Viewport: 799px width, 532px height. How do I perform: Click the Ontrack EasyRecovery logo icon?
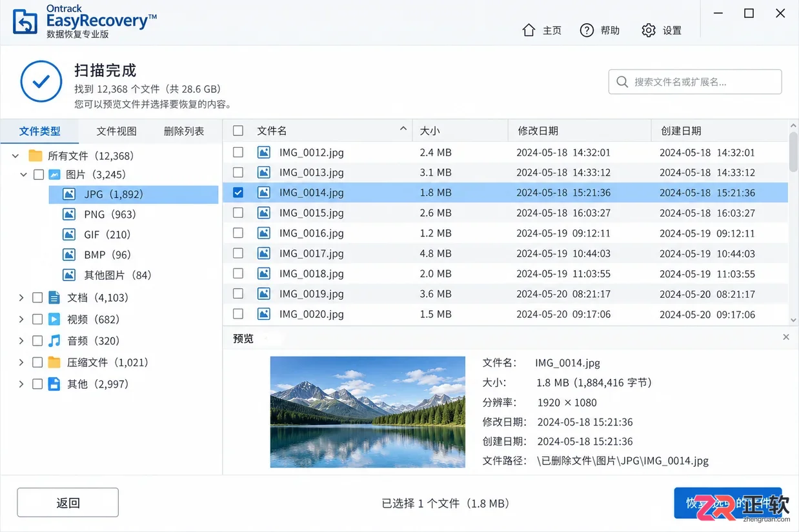click(26, 21)
